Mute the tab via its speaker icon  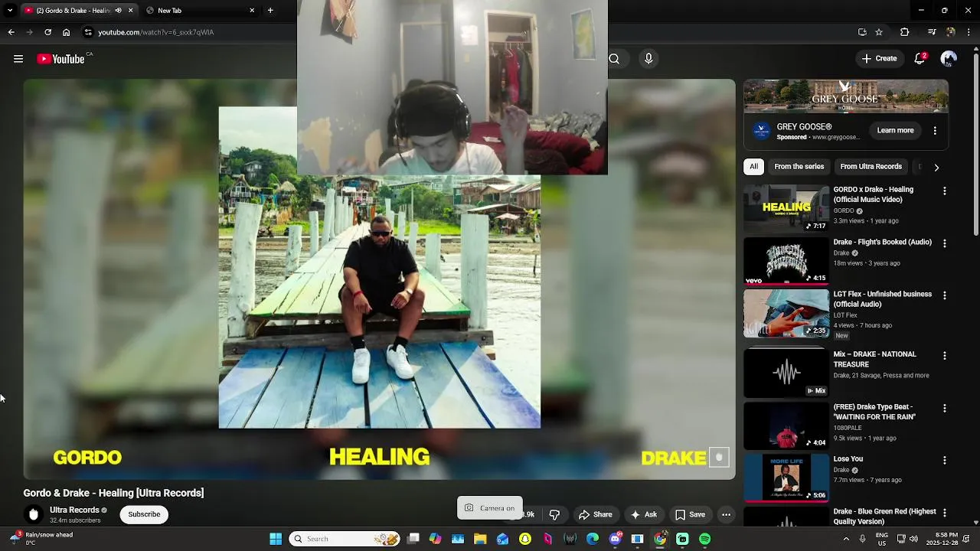click(x=118, y=11)
